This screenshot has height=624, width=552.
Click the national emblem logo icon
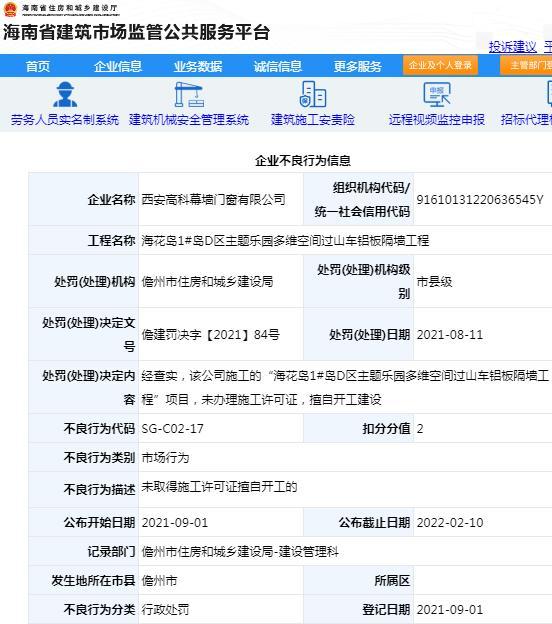click(10, 9)
